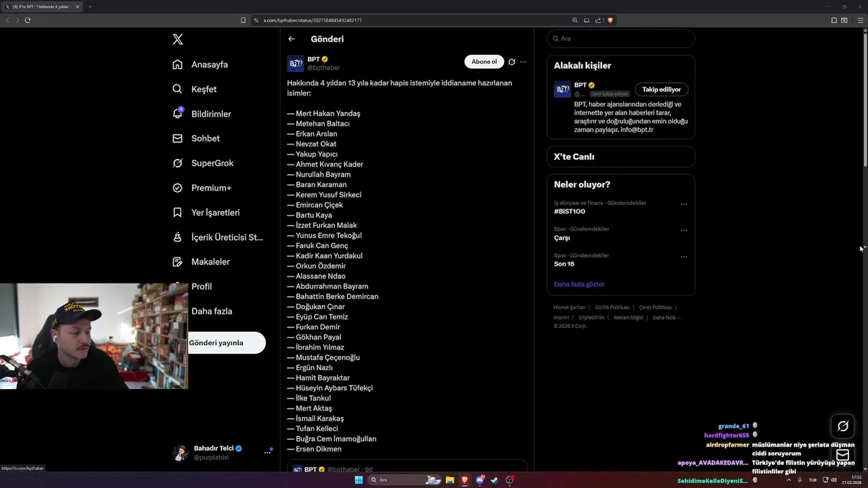Click into the Ara search field
868x488 pixels.
620,39
